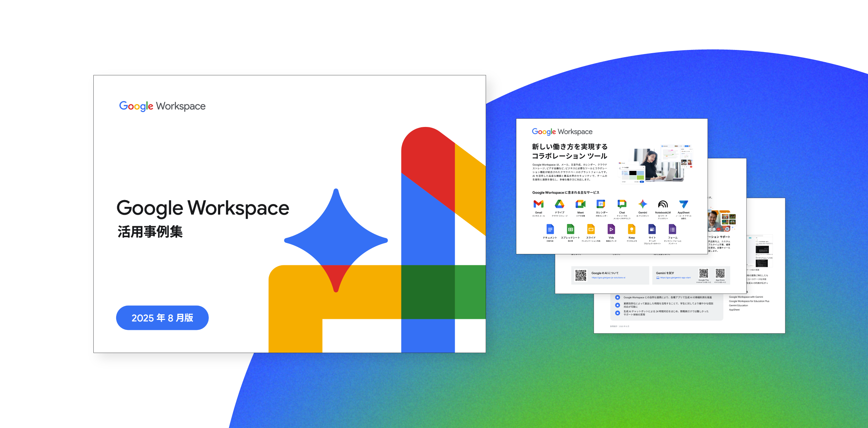Click the heading line コラボレーション ツール
This screenshot has width=868, height=428.
point(570,156)
